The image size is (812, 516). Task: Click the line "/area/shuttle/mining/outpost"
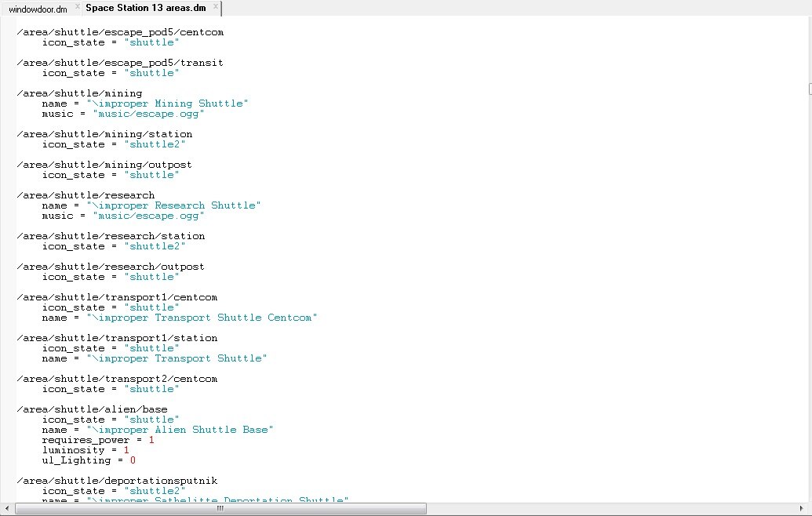click(x=104, y=165)
